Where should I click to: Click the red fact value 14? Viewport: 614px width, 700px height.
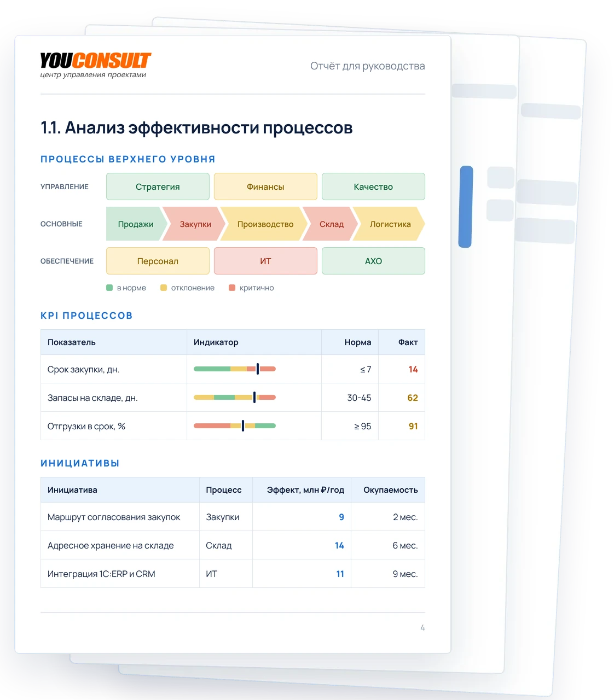(413, 370)
